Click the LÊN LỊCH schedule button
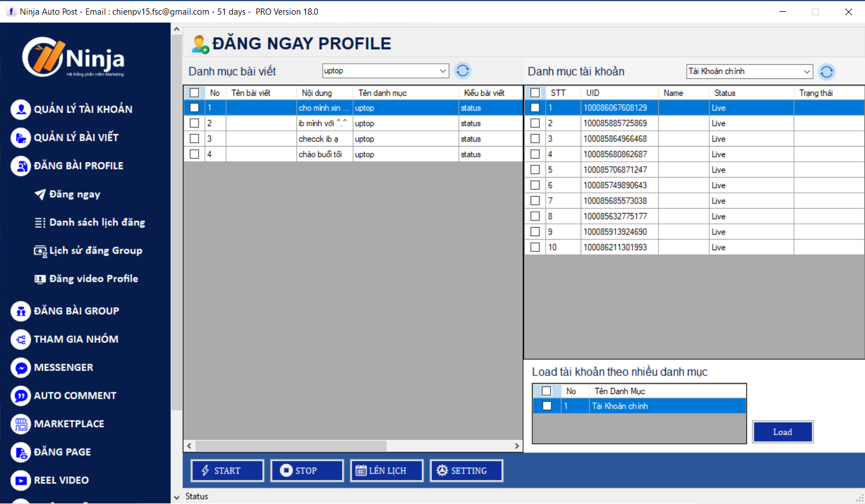The height and width of the screenshot is (504, 865). click(387, 471)
